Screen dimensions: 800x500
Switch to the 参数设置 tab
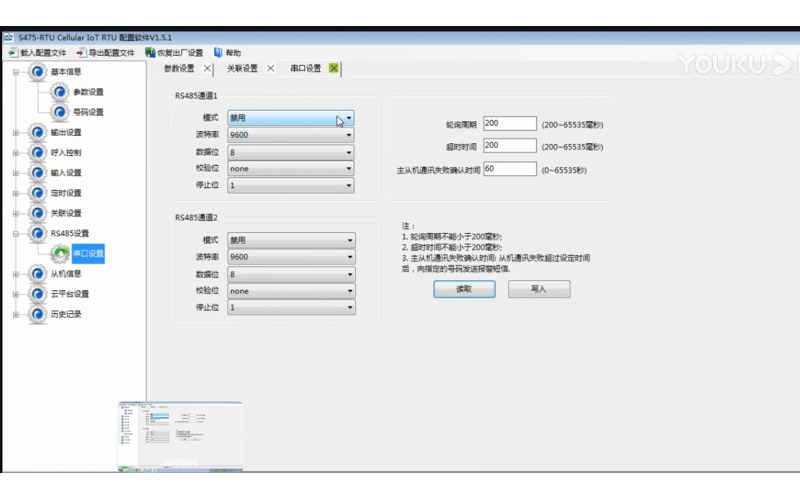coord(179,68)
